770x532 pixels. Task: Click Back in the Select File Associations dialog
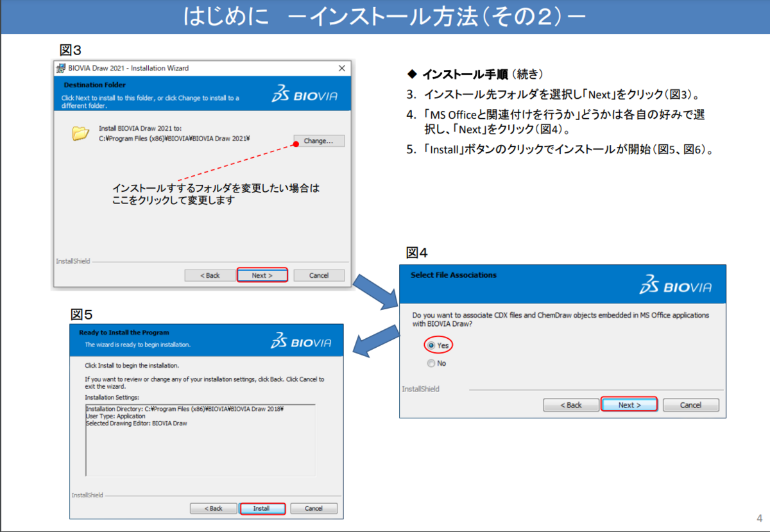[x=570, y=404]
